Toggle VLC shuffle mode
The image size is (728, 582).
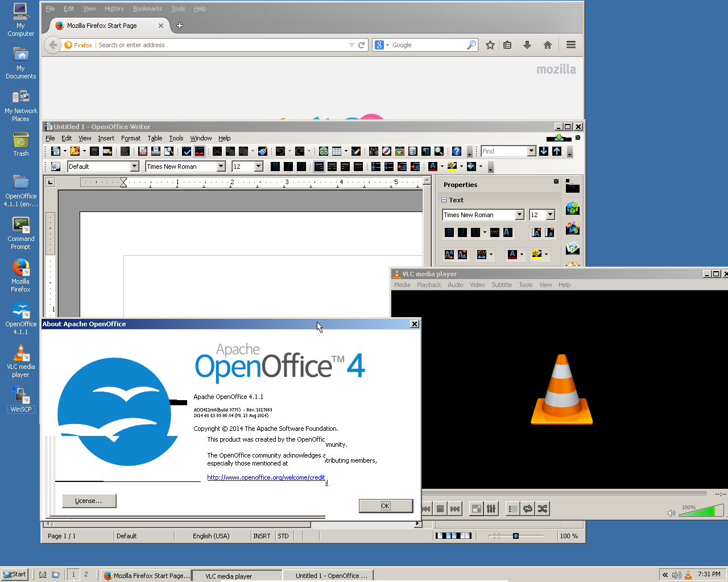click(543, 509)
